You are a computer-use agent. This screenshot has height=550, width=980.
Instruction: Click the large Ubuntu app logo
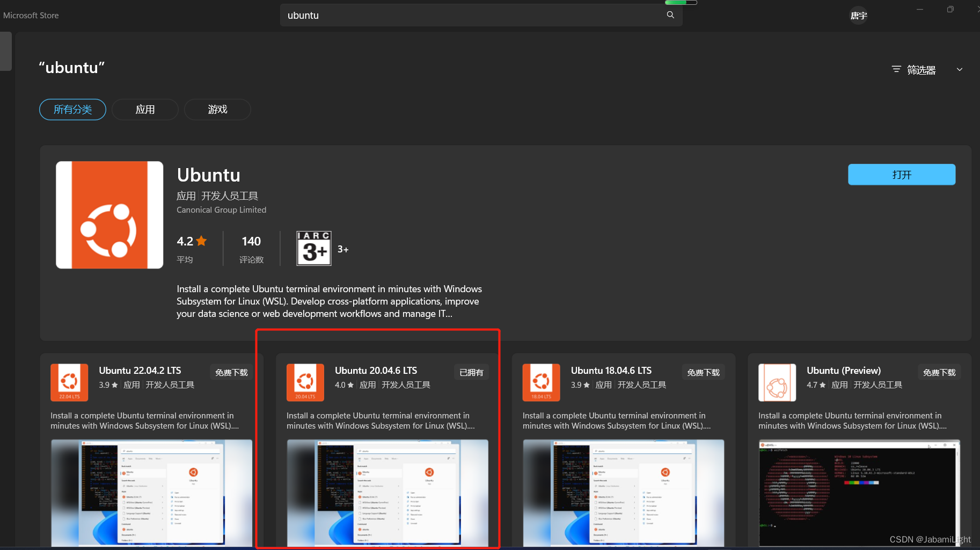pos(109,215)
